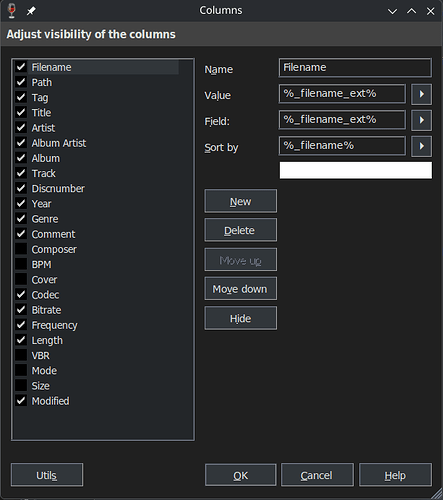Screen dimensions: 443x500
Task: Click the white field below Sort by
Action: tap(355, 170)
